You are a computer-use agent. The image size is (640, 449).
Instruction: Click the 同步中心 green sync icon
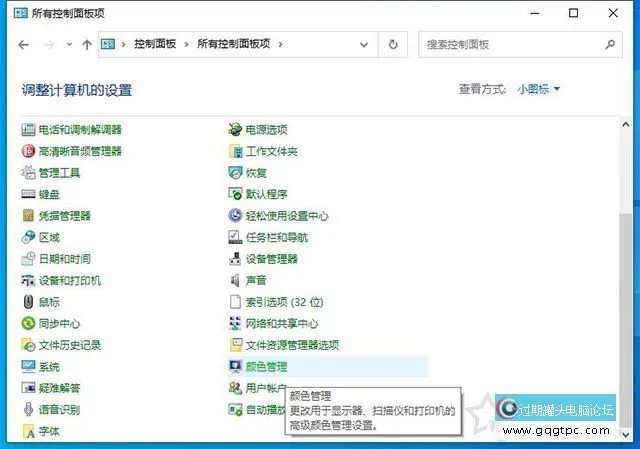tap(28, 324)
